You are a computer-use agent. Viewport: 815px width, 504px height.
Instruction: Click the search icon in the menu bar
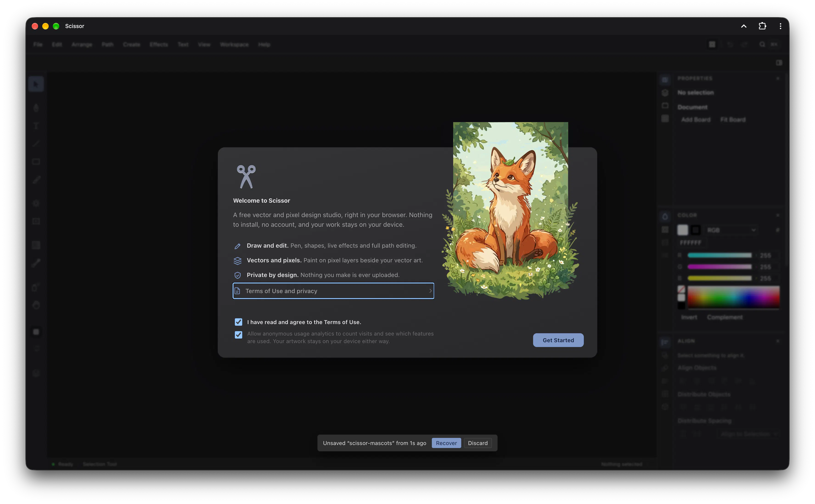[762, 44]
